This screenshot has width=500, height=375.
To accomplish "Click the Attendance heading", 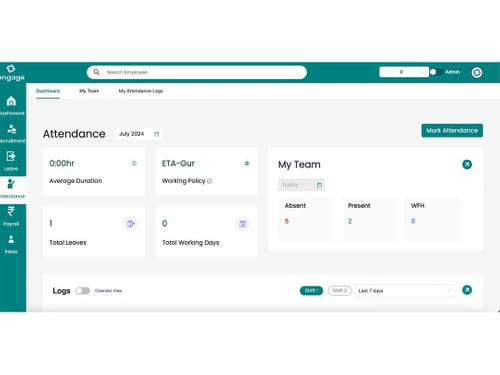I will [x=74, y=134].
